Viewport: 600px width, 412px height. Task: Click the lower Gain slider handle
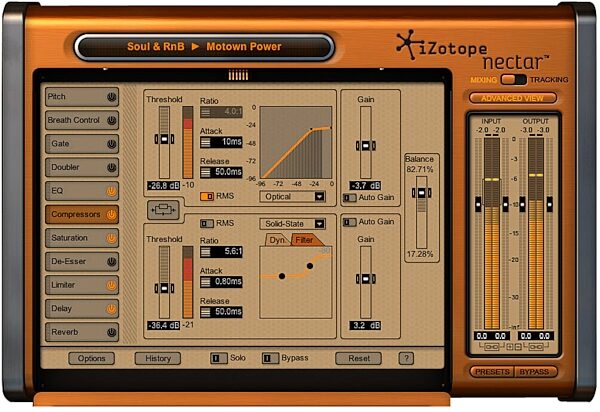[x=365, y=279]
